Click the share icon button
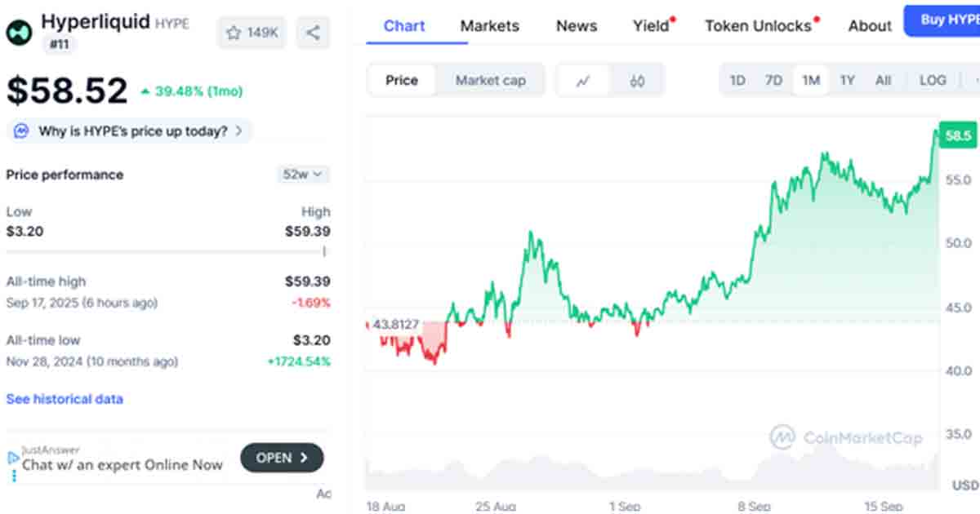Screen dimensions: 980x514 click(x=313, y=33)
